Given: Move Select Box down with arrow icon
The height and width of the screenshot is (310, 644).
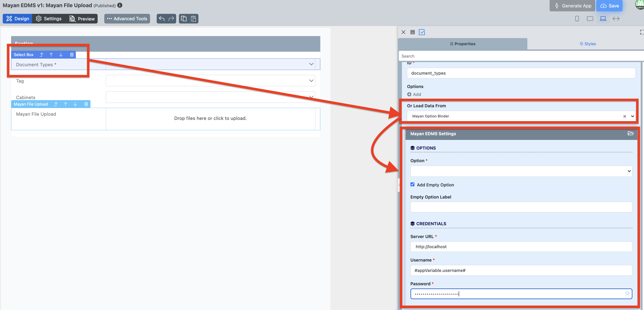Looking at the screenshot, I should coord(61,55).
